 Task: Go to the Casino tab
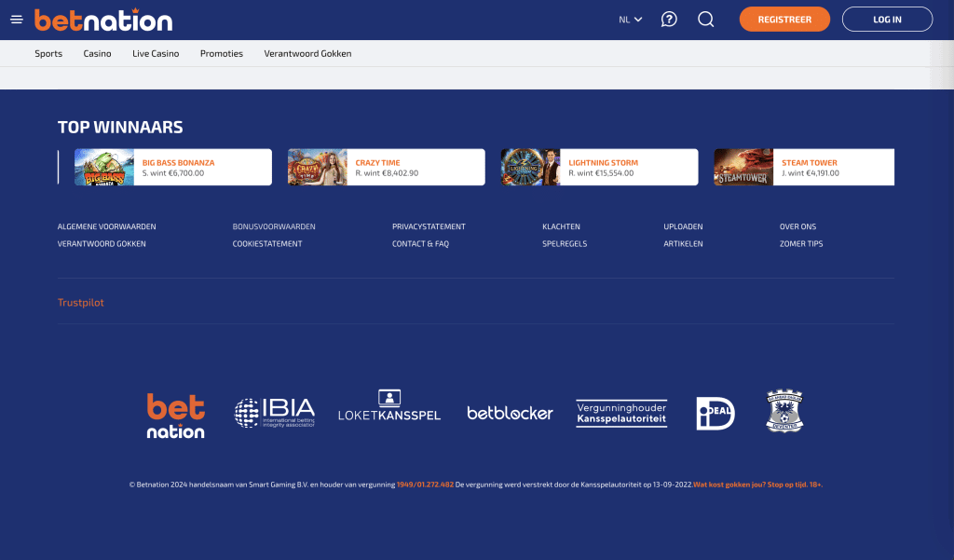click(x=97, y=53)
